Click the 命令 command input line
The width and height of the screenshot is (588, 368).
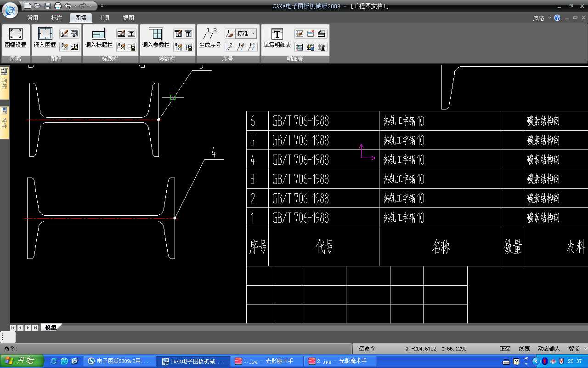click(x=177, y=349)
